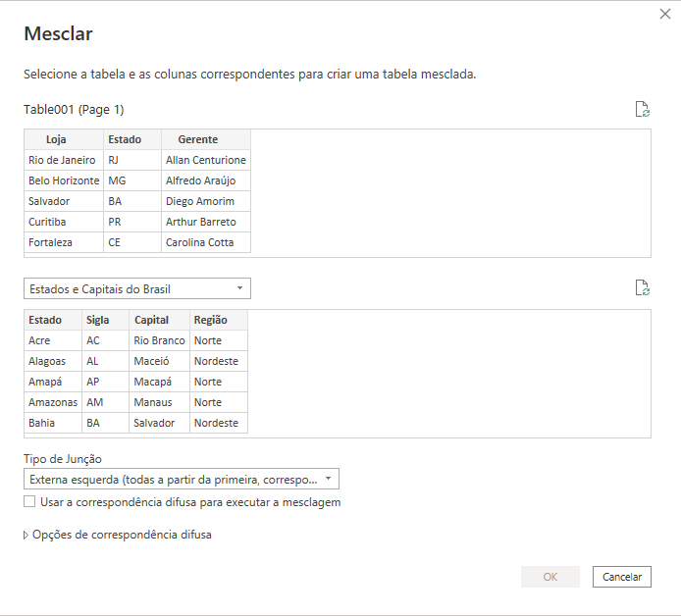Expand 'Opções de correspondência difusa' section
Image resolution: width=681 pixels, height=616 pixels.
[118, 535]
